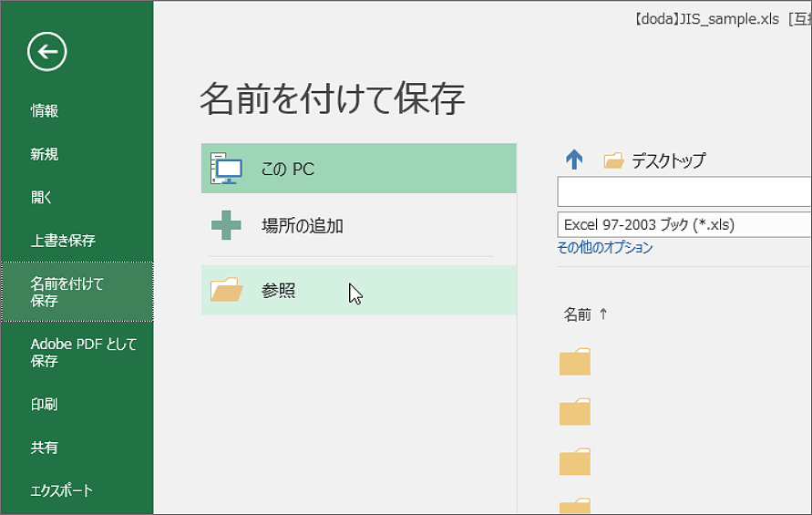
Task: Click 上書き保存 in the sidebar
Action: pos(63,241)
